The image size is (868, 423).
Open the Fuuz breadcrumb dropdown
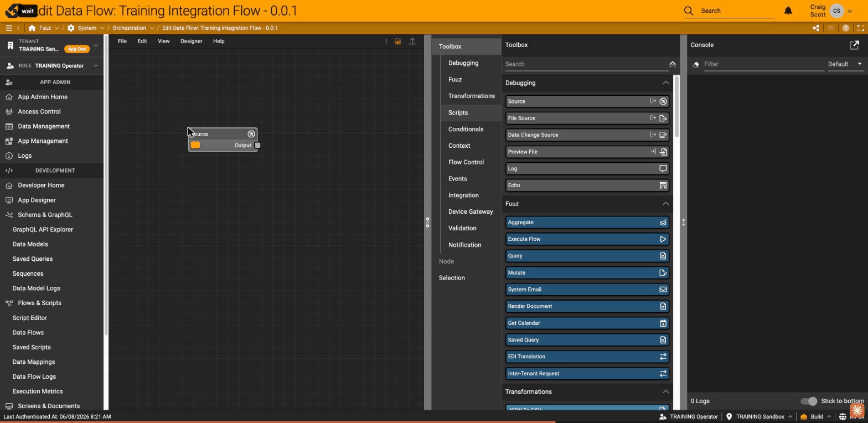(56, 28)
